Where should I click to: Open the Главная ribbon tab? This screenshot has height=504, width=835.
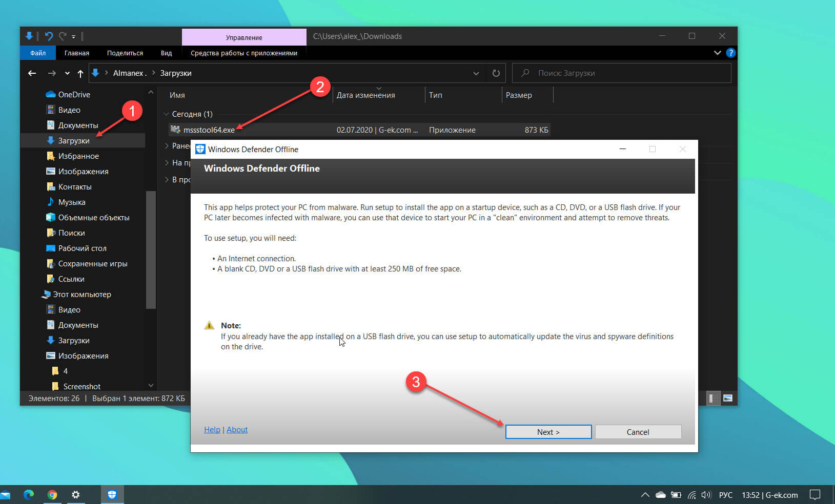click(x=76, y=53)
